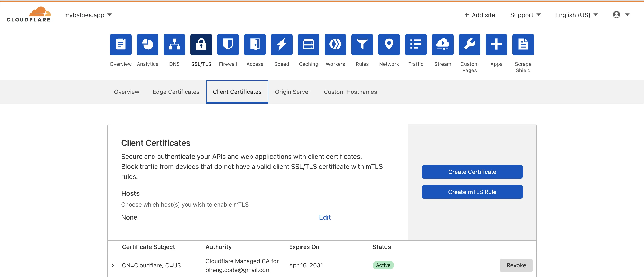Open the Analytics pie chart icon
644x277 pixels.
pos(147,44)
